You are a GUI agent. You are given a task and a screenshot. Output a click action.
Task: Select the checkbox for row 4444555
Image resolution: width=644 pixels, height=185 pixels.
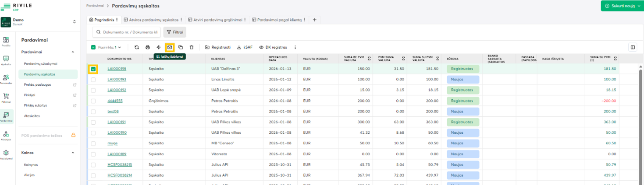click(x=93, y=101)
